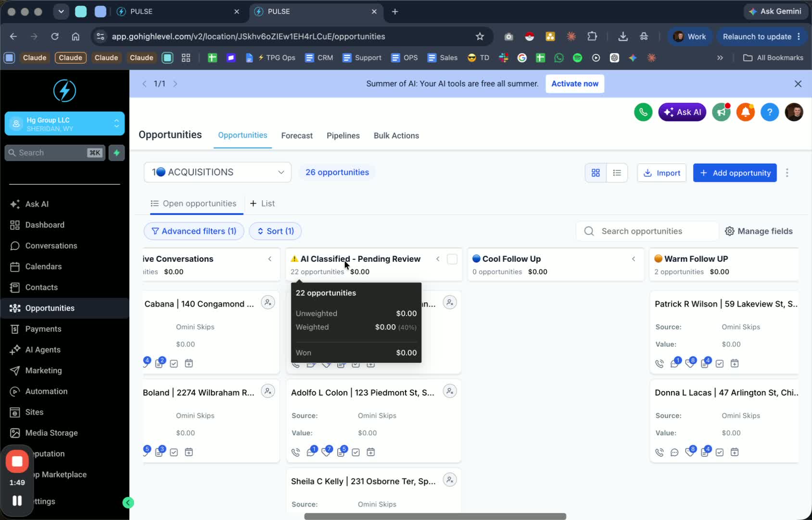The image size is (812, 520).
Task: Open the Pipelines tab
Action: tap(343, 136)
